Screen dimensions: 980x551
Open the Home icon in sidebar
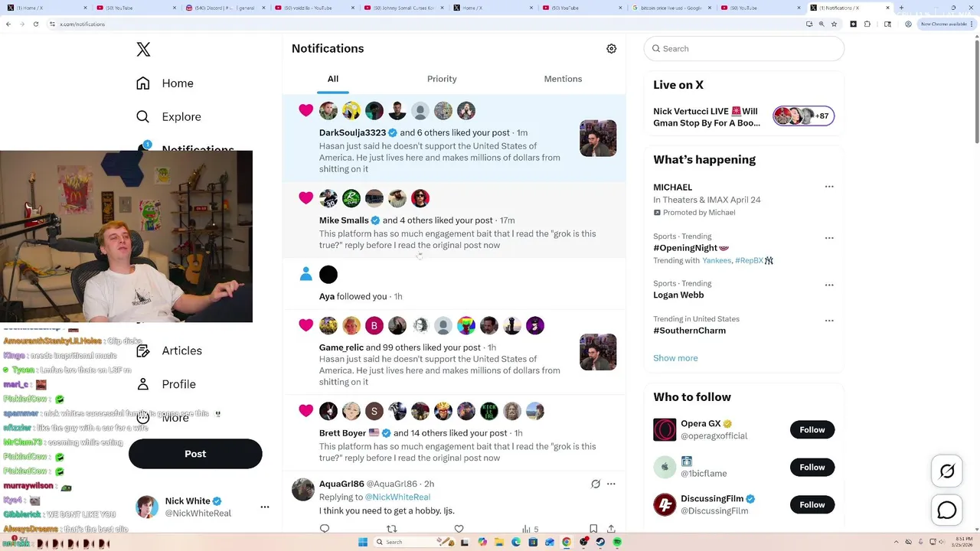143,83
